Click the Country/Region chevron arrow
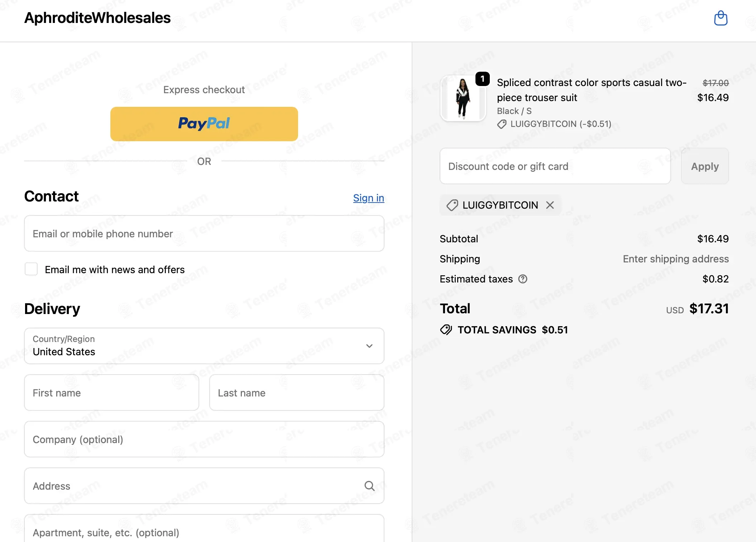The width and height of the screenshot is (756, 542). [369, 346]
